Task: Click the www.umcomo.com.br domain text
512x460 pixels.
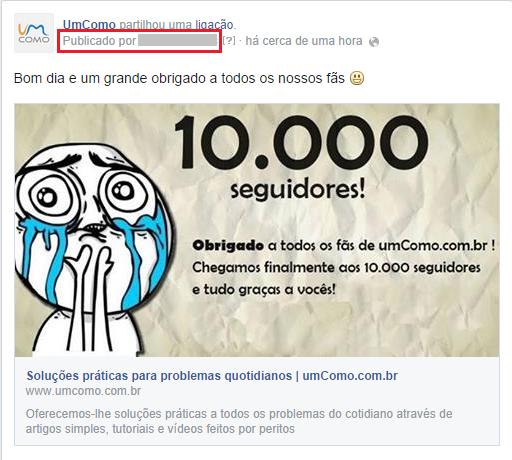Action: pyautogui.click(x=83, y=391)
